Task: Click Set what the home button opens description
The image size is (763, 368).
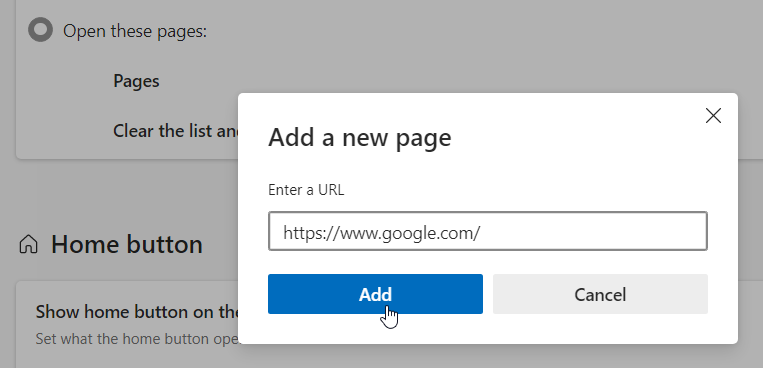Action: click(x=137, y=338)
